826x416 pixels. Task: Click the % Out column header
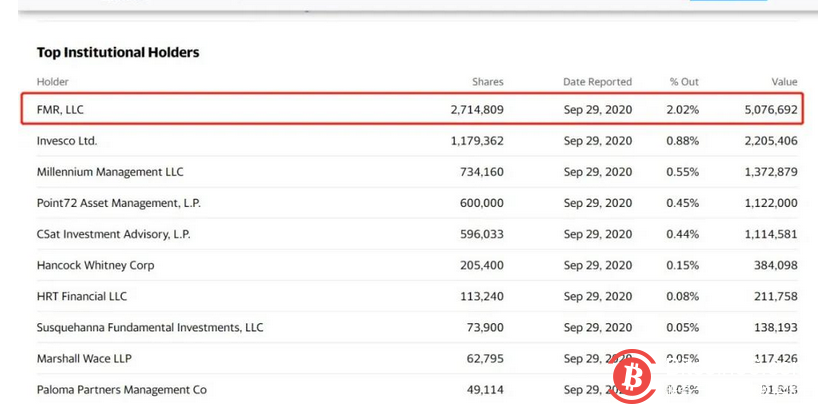684,81
